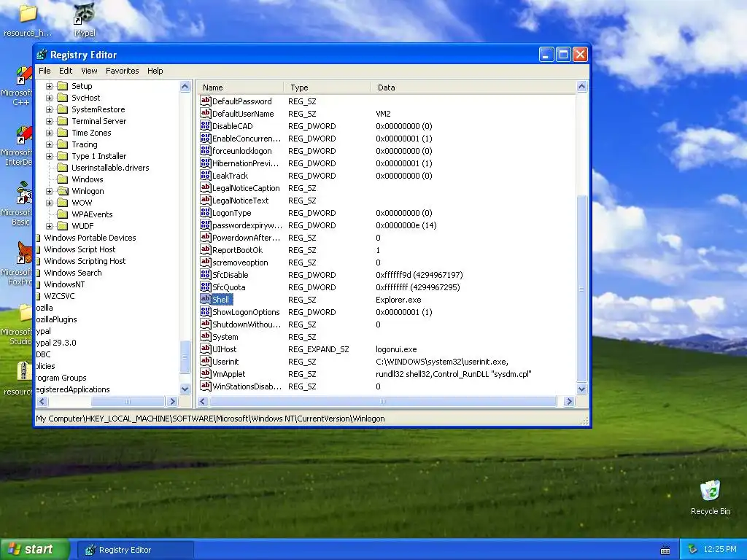Click the Recycle Bin desktop icon
747x560 pixels.
coord(710,491)
